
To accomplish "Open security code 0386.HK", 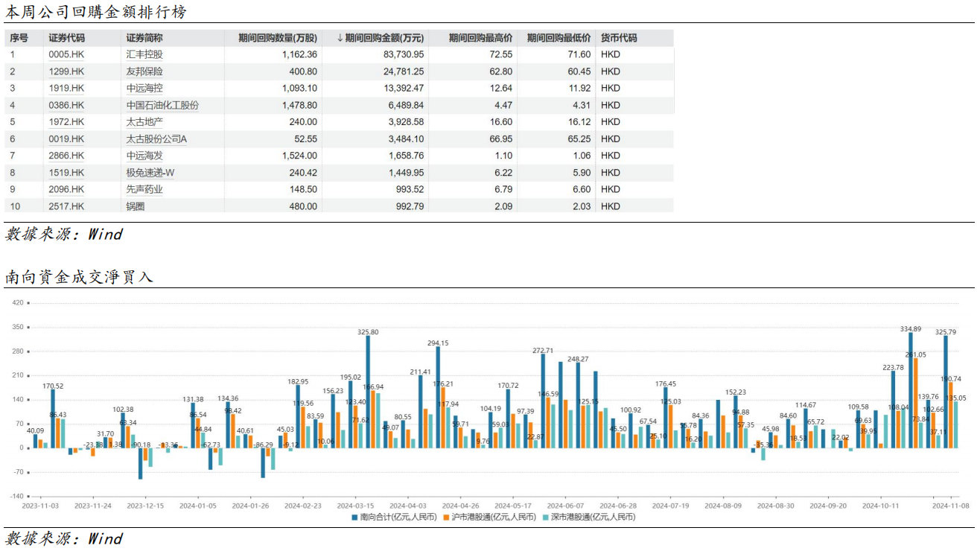I will (66, 105).
